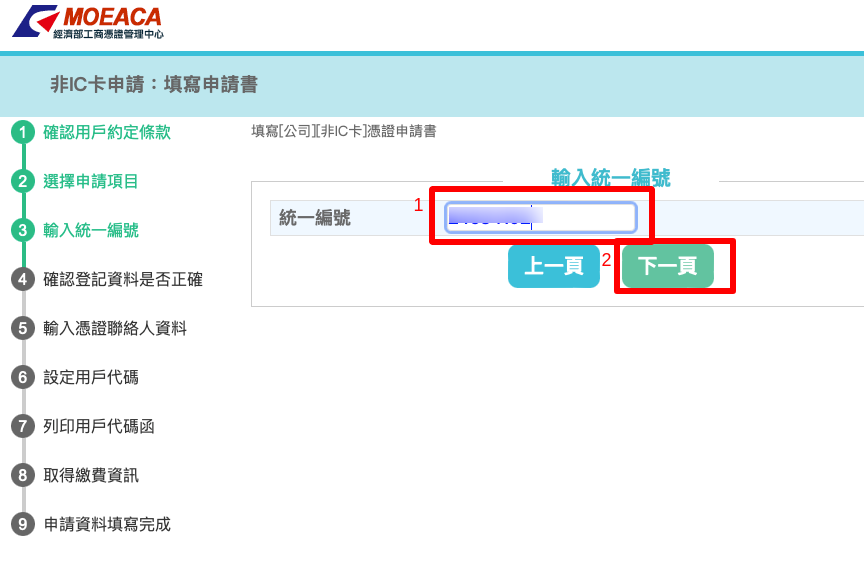
Task: Select step 3 number circle
Action: (23, 230)
